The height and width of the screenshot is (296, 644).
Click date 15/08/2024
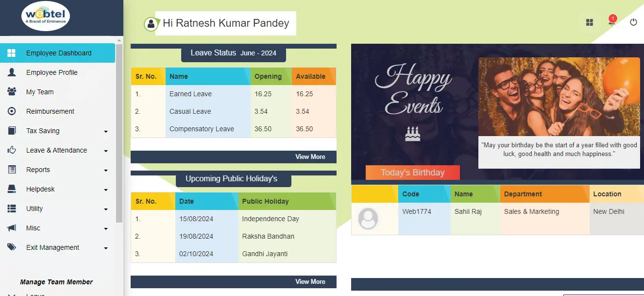coord(196,219)
